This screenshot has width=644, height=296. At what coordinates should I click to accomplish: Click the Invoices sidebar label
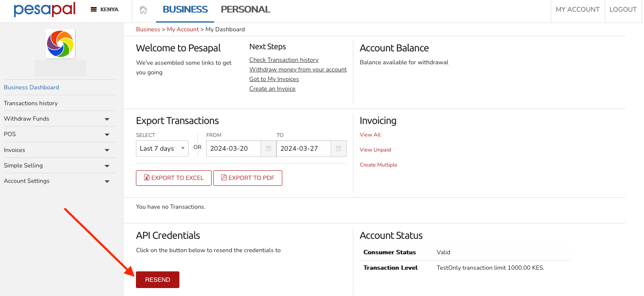point(15,150)
